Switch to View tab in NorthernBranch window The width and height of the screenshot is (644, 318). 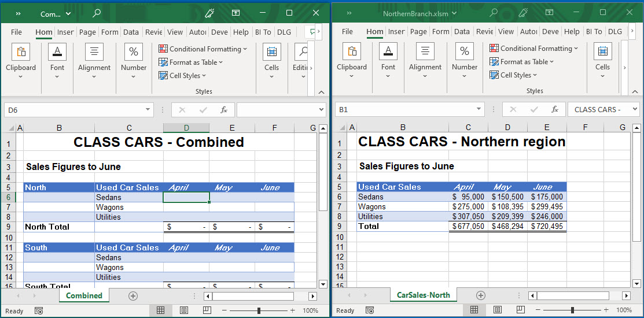506,32
